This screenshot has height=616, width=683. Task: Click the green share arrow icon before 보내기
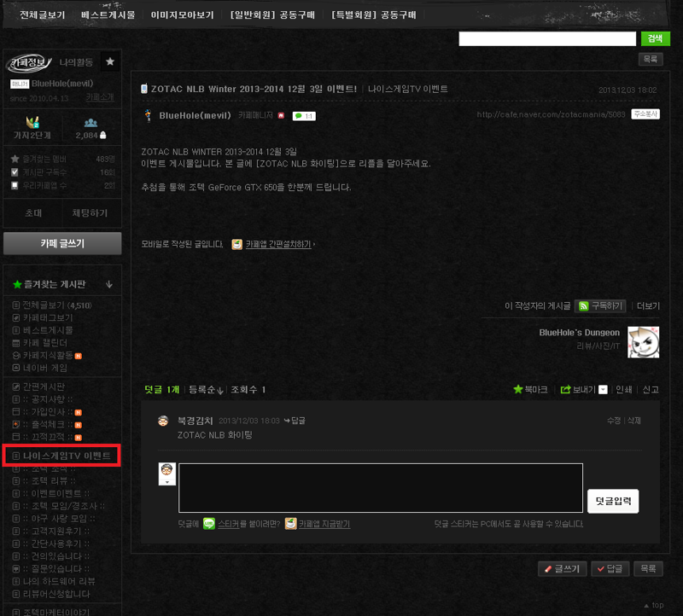point(565,389)
